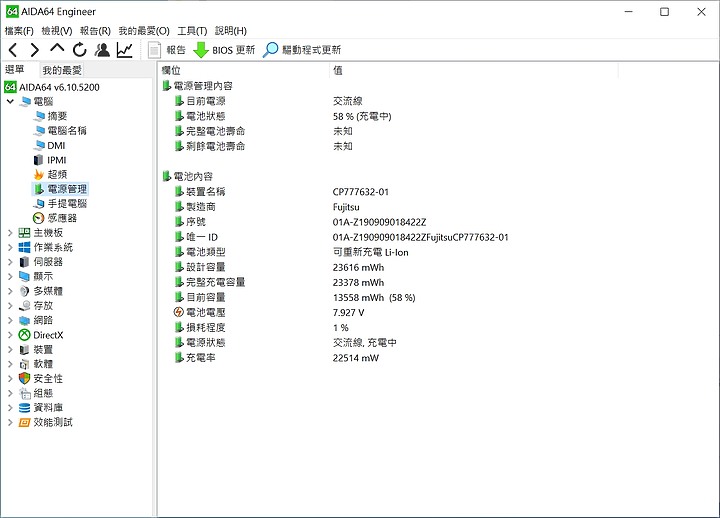Screen dimensions: 720x518
Task: Open the 說明(H) menu
Action: point(231,31)
